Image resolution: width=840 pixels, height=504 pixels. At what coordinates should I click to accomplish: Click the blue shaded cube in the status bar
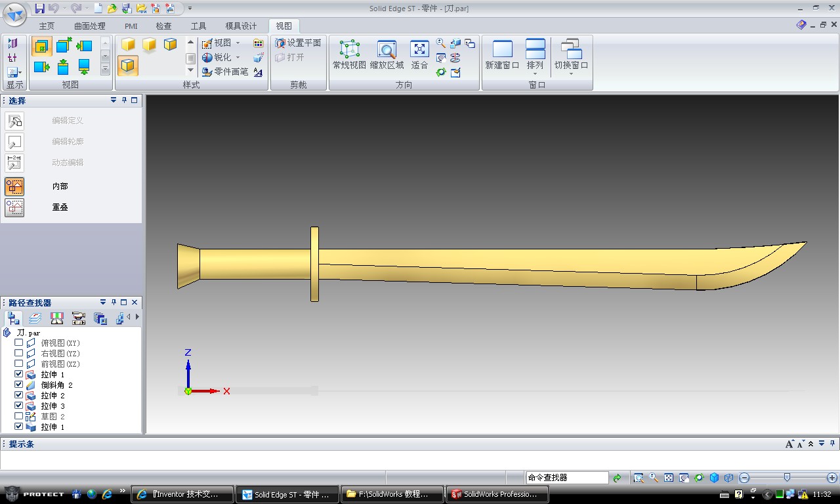(714, 478)
